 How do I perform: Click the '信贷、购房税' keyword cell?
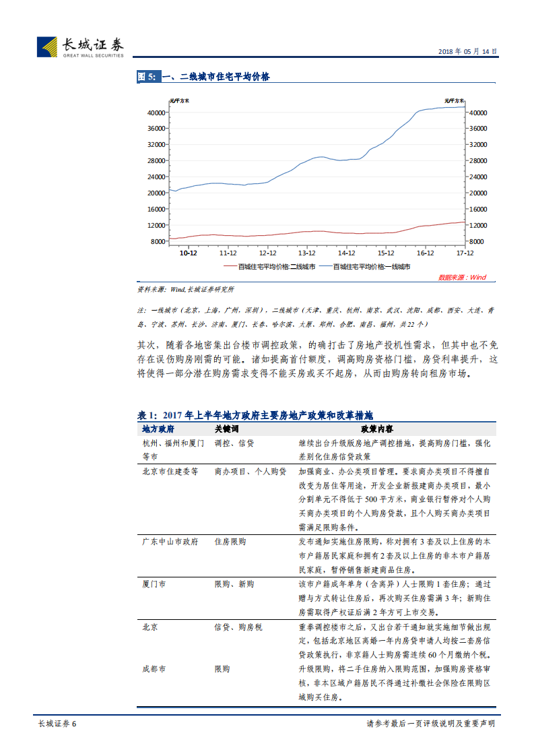click(x=238, y=627)
